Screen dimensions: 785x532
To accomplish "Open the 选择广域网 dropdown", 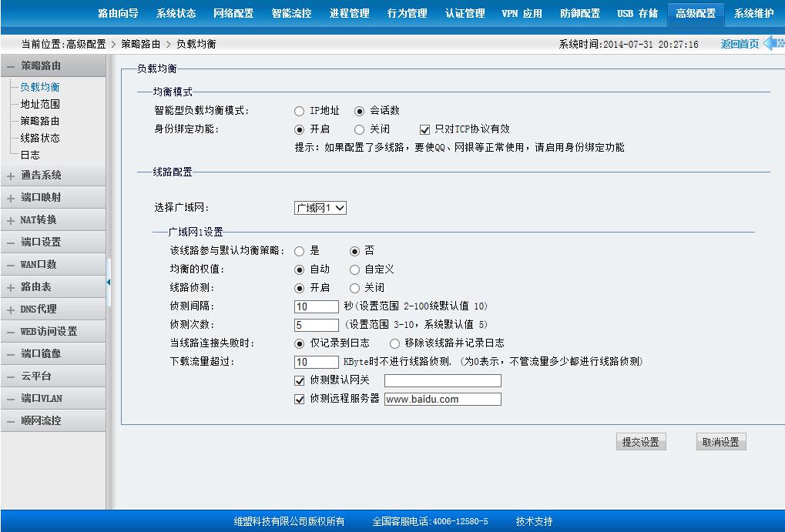I will tap(320, 208).
